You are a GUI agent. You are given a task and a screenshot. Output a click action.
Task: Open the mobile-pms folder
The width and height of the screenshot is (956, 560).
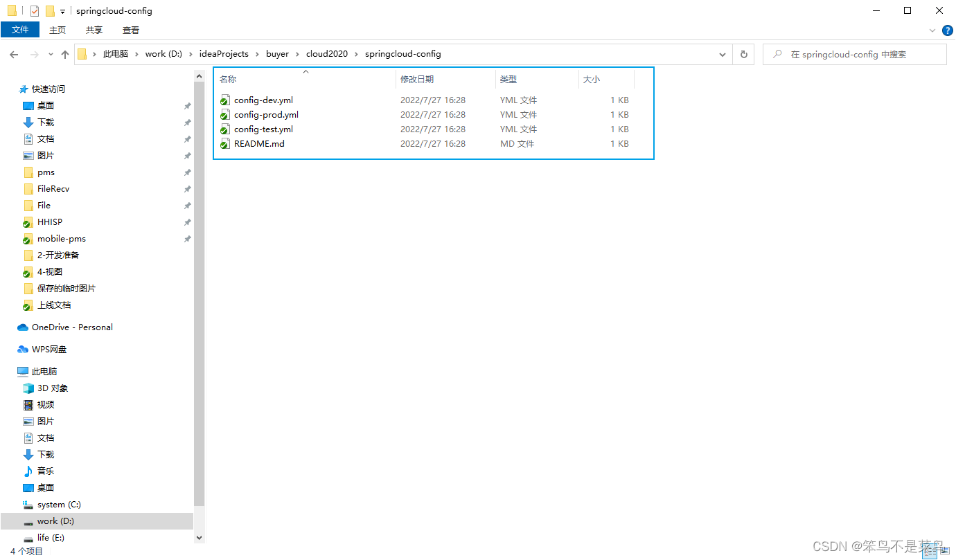tap(62, 239)
